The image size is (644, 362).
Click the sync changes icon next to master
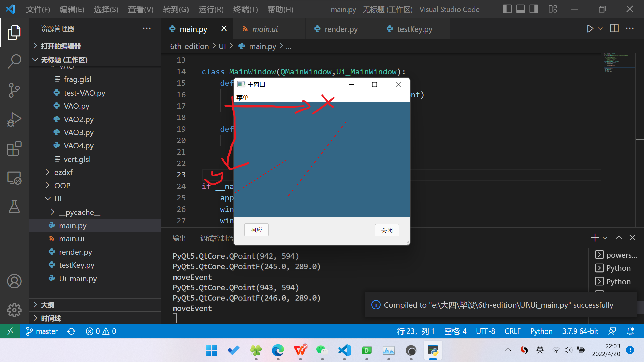coord(71,331)
